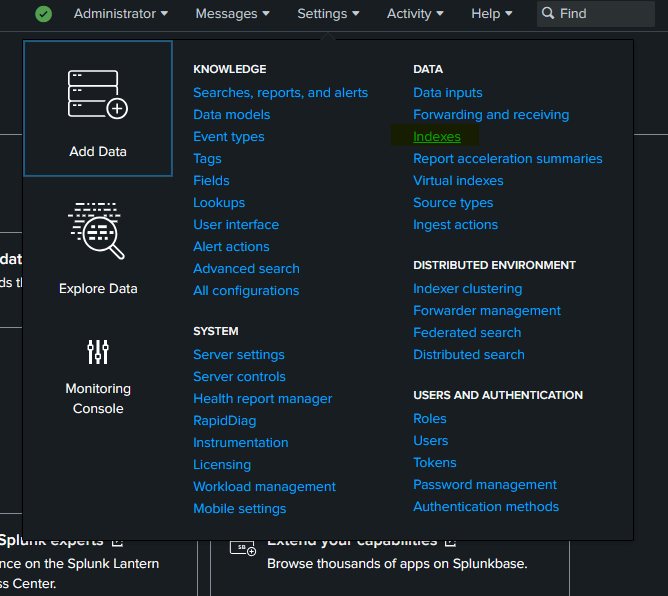Click the Splunkbase apps icon at bottom
This screenshot has height=596, width=668.
point(243,547)
